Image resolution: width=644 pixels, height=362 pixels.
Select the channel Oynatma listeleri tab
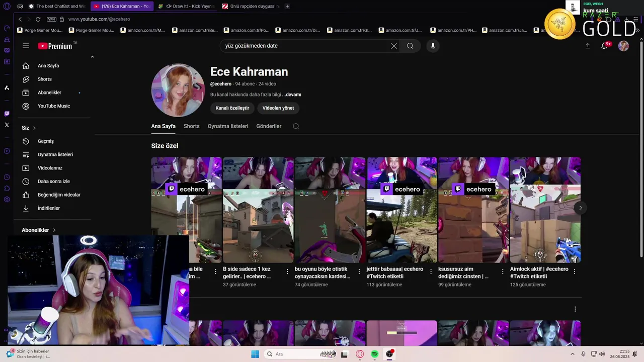tap(228, 126)
